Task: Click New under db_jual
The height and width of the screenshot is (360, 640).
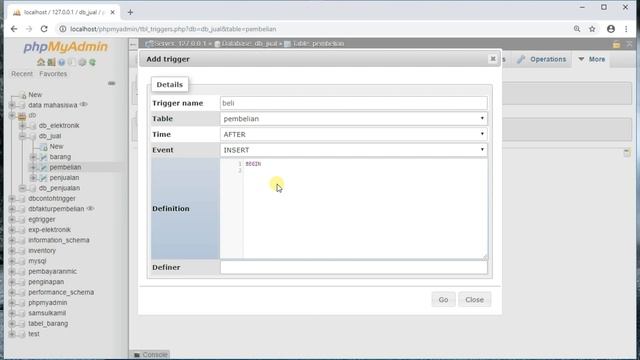Action: coord(56,146)
